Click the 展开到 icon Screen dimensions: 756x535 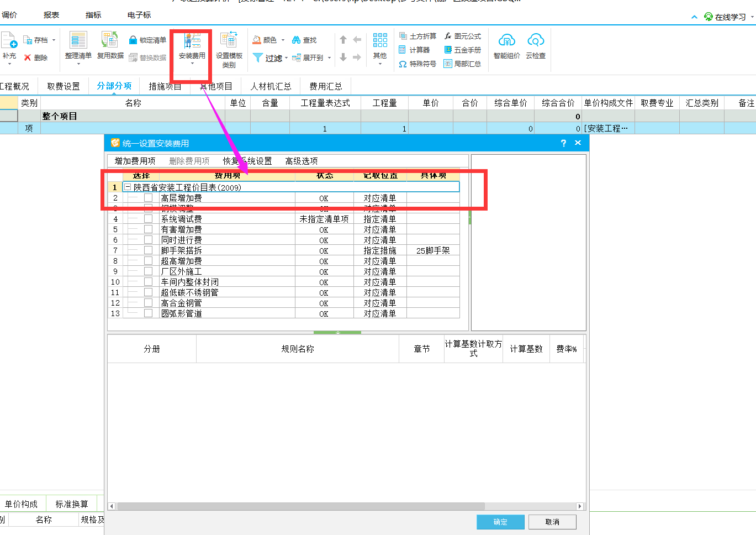(x=297, y=57)
